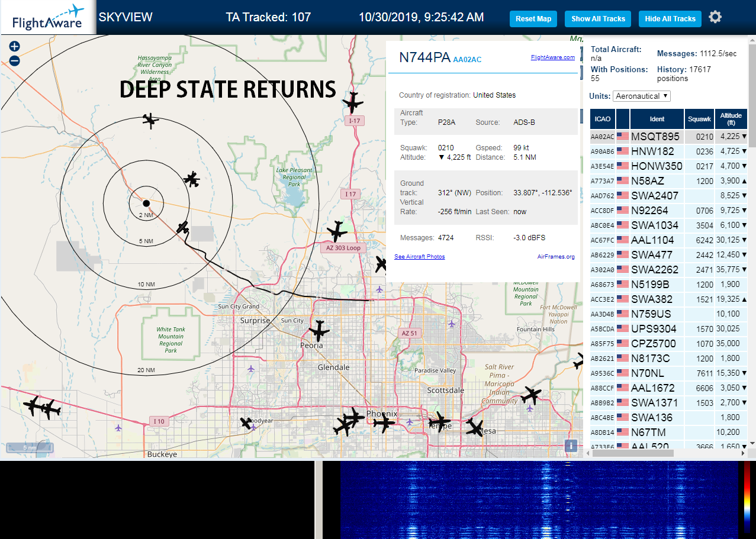Select the N759US aircraft row
Image resolution: width=756 pixels, height=539 pixels.
pos(668,314)
